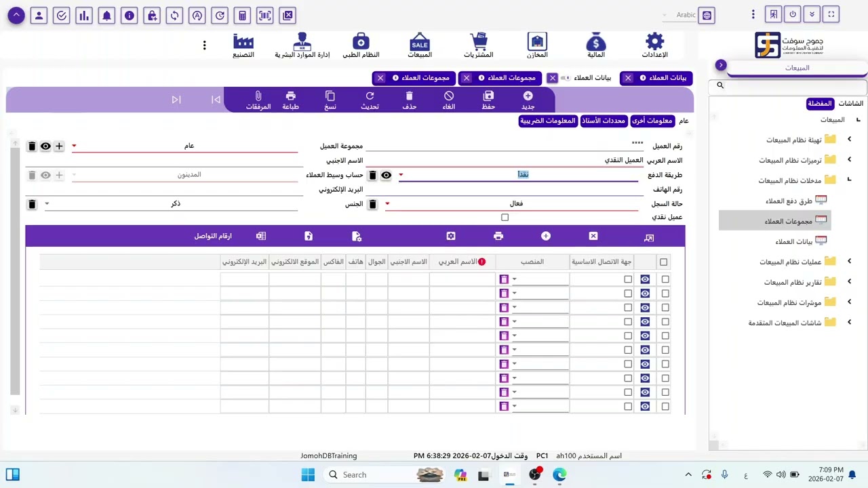The width and height of the screenshot is (868, 488).
Task: Click the grid print icon in contacts toolbar
Action: tap(498, 236)
